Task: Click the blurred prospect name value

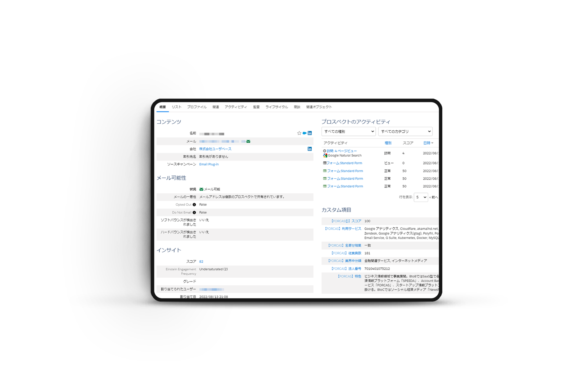Action: [x=212, y=134]
